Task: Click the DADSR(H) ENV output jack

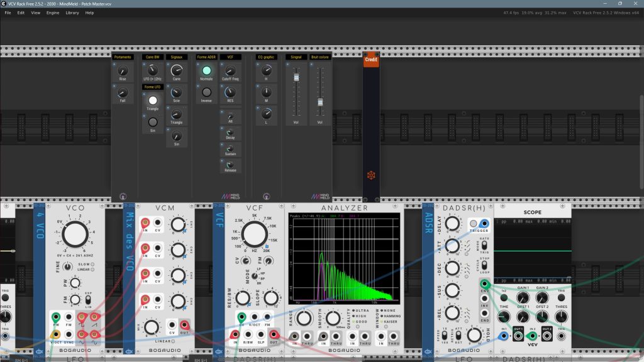Action: [x=485, y=283]
